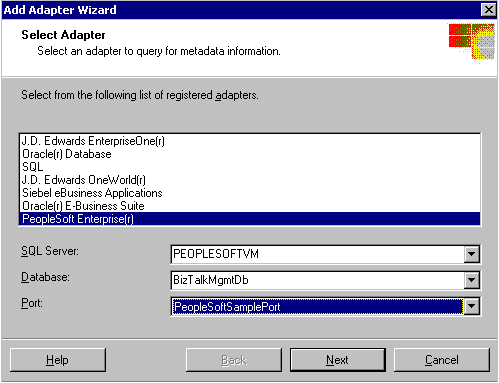Choose the SQL adapter entry

250,167
